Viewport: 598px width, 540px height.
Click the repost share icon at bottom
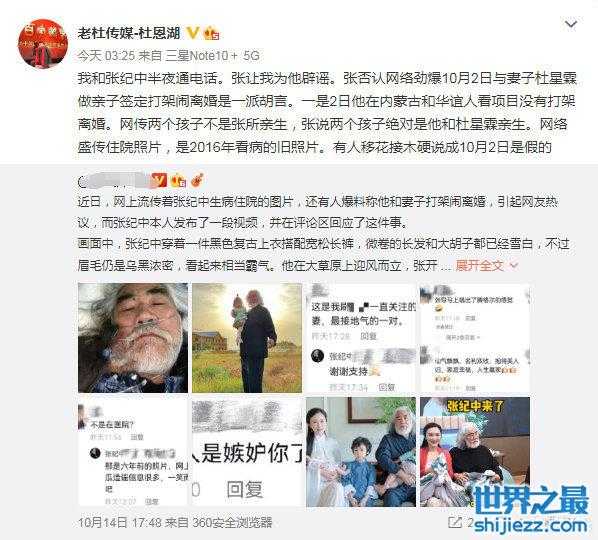[455, 523]
